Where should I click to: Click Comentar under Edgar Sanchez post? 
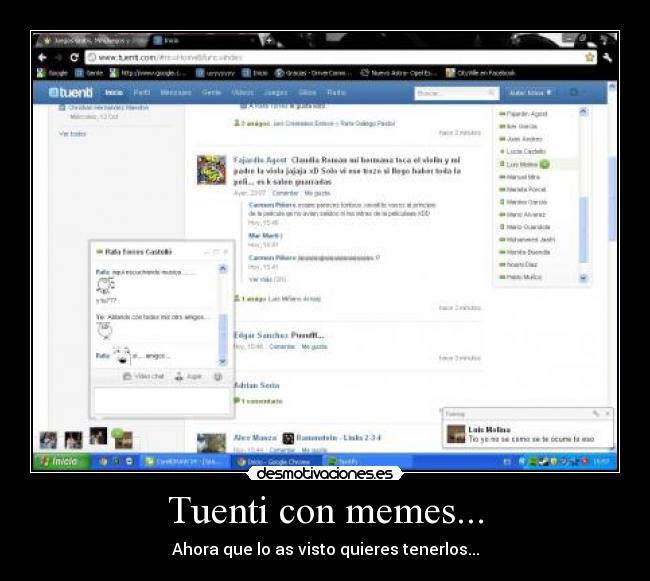pos(282,346)
